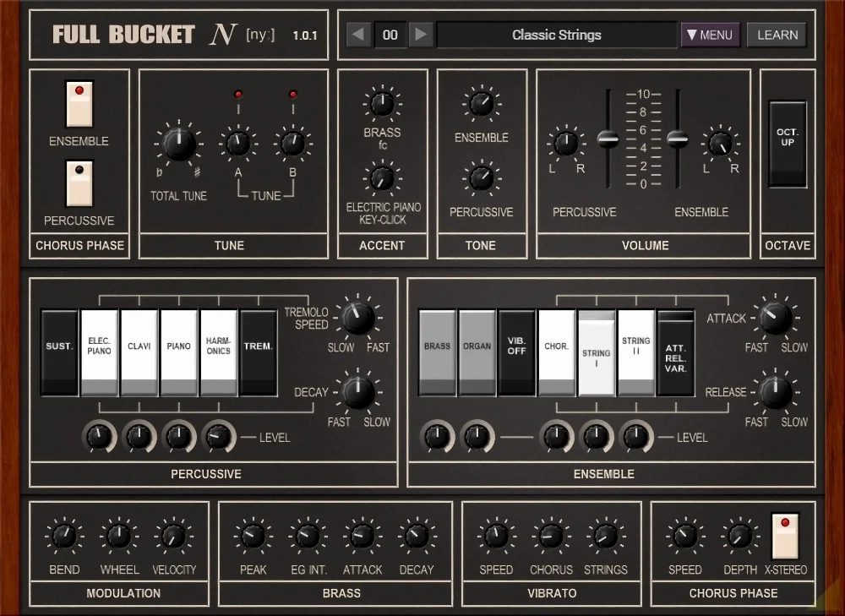Go to the previous preset with left arrow
Screen dimensions: 845x616
pos(359,35)
